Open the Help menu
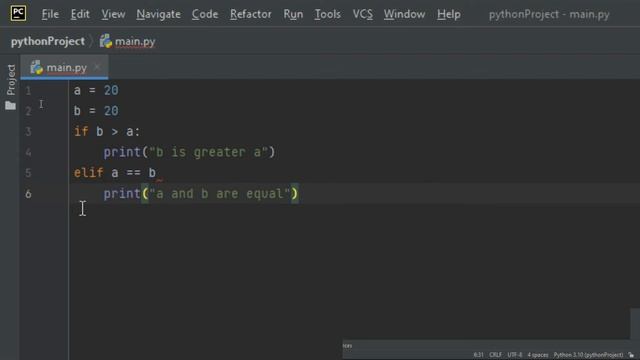Viewport: 640px width, 360px height. pyautogui.click(x=449, y=14)
